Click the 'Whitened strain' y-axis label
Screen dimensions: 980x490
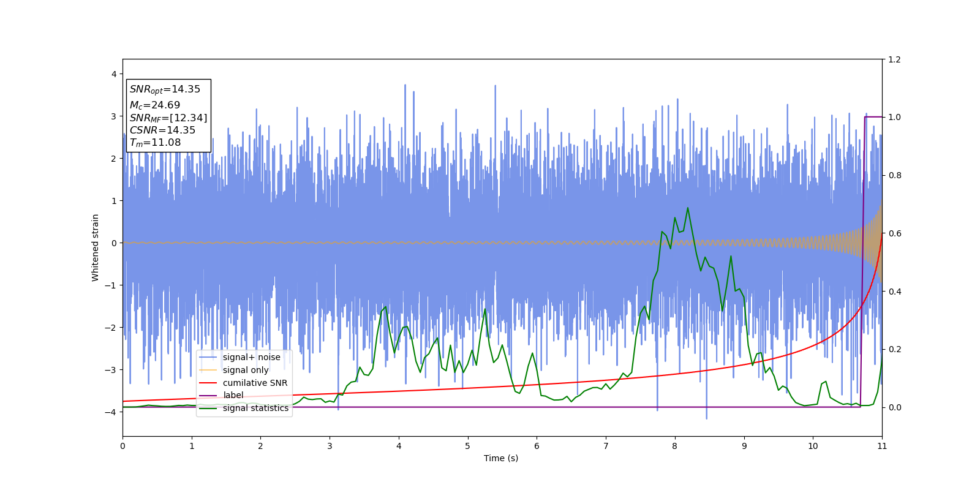[x=96, y=247]
